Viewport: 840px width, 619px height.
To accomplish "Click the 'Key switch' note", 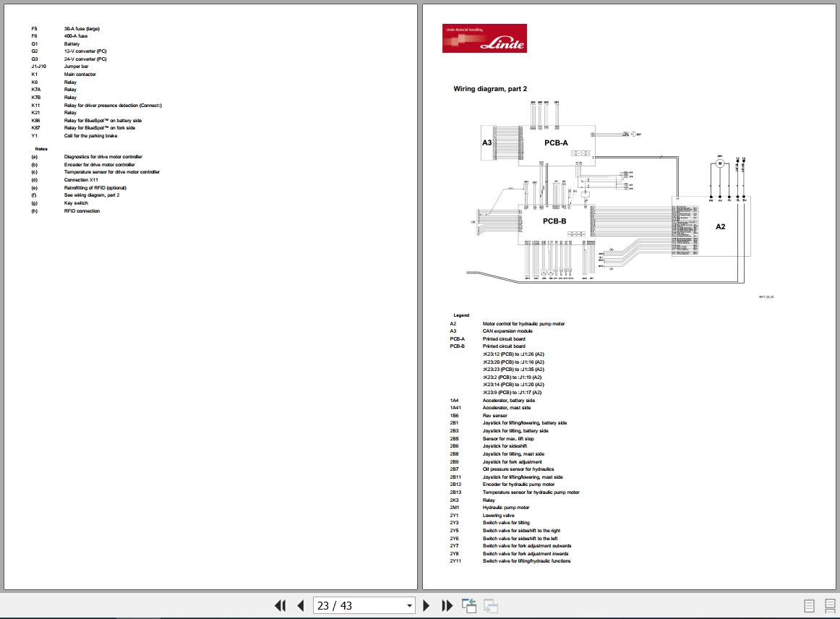I will click(75, 203).
